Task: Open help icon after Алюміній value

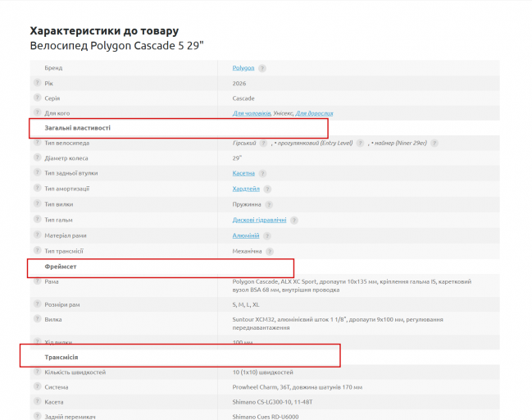Action: (x=267, y=236)
